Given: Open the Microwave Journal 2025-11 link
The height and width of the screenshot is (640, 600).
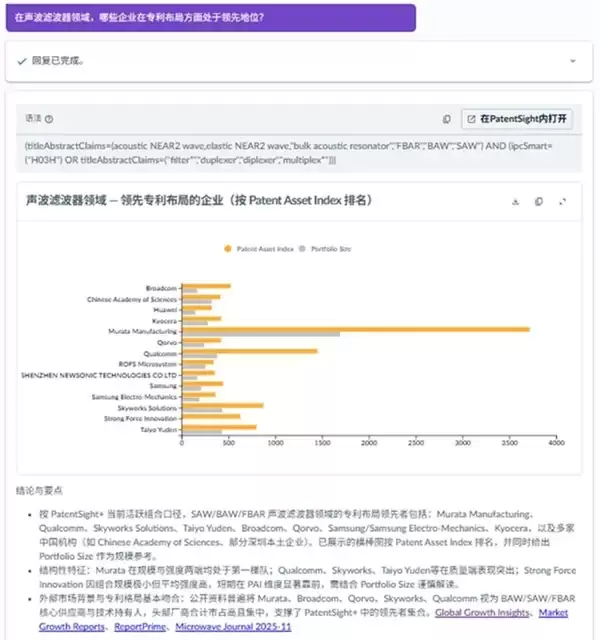Looking at the screenshot, I should (x=233, y=626).
